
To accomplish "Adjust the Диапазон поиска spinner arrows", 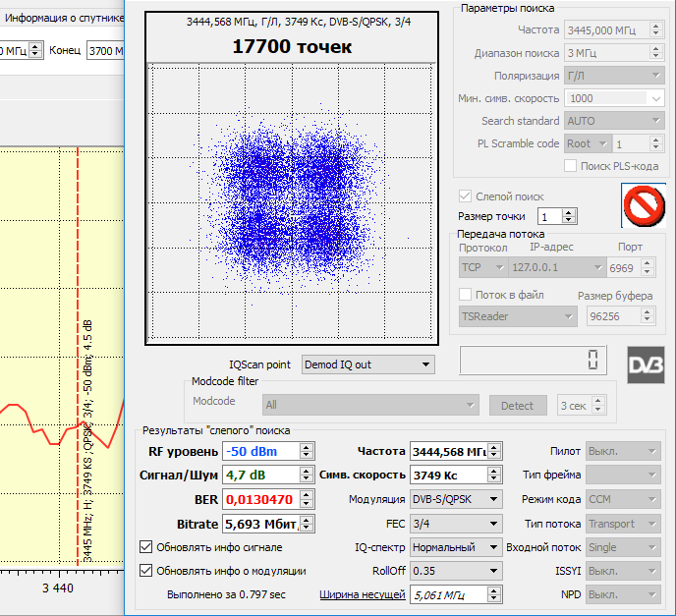I will point(655,53).
